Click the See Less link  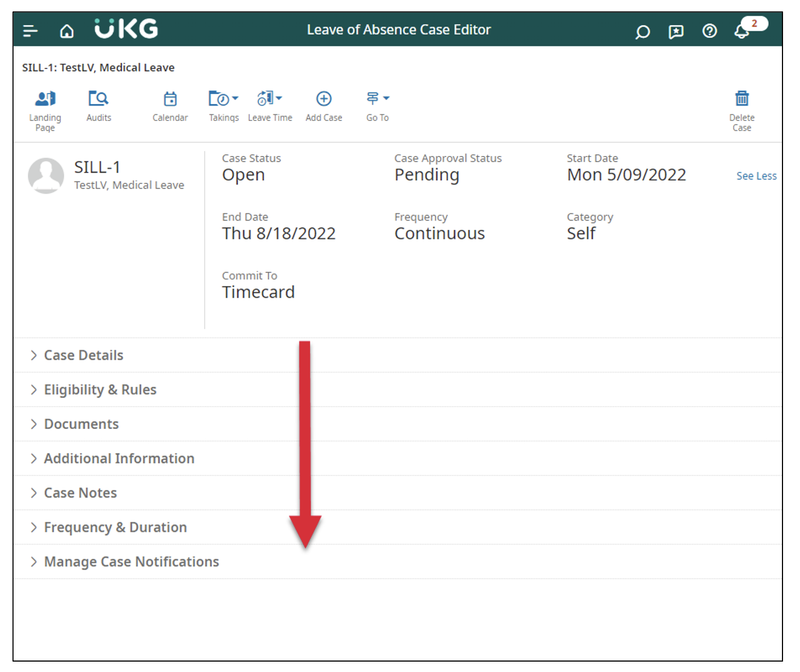click(757, 176)
